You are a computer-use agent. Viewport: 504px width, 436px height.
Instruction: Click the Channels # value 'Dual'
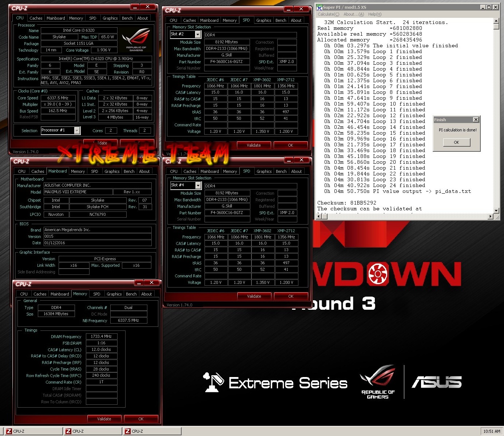(x=128, y=308)
